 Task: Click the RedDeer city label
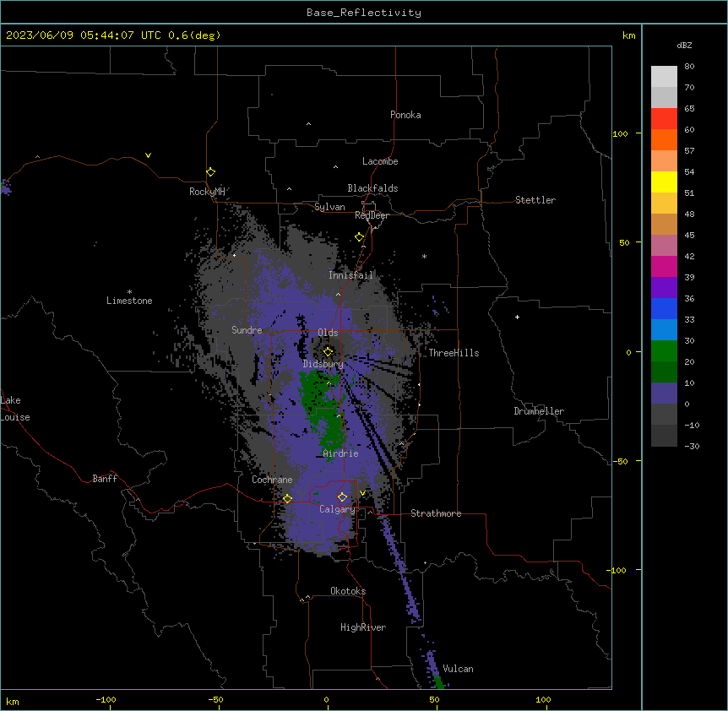pyautogui.click(x=372, y=215)
